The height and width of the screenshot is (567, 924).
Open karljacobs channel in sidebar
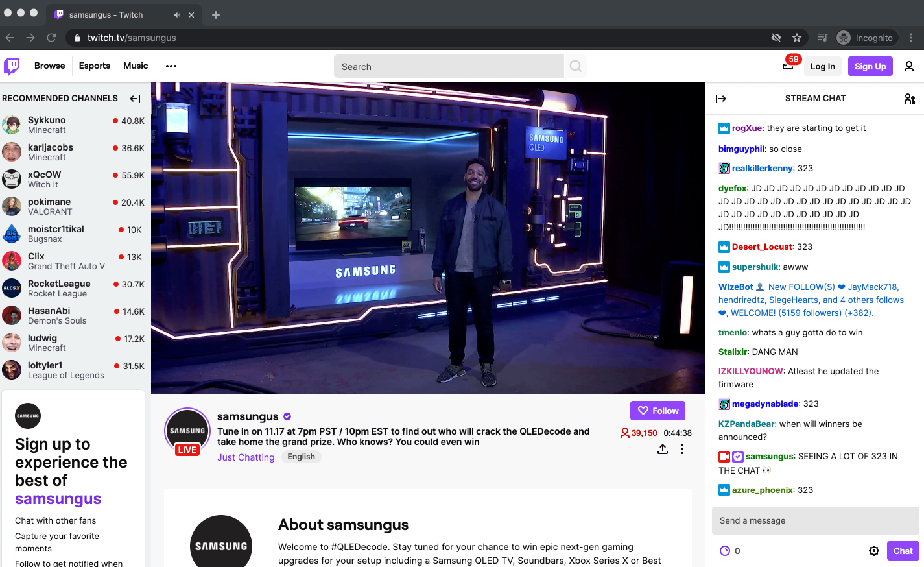click(x=74, y=152)
